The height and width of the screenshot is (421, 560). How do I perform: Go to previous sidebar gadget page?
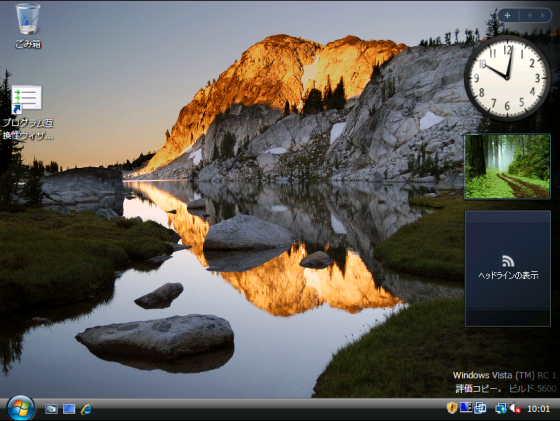[x=529, y=15]
